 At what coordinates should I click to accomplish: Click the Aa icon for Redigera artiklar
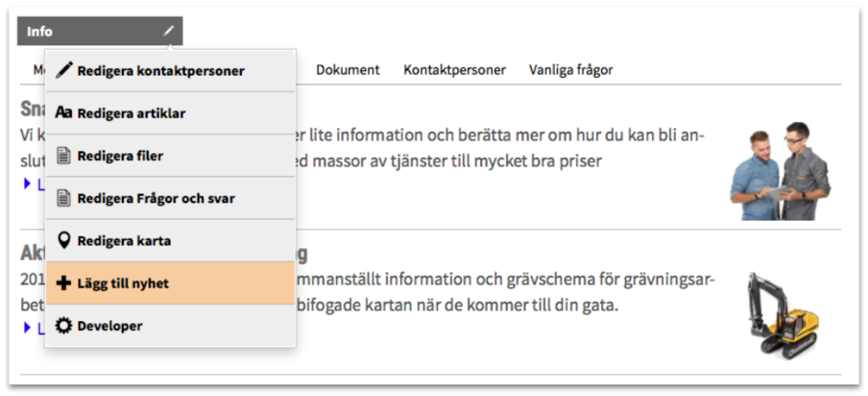point(64,114)
